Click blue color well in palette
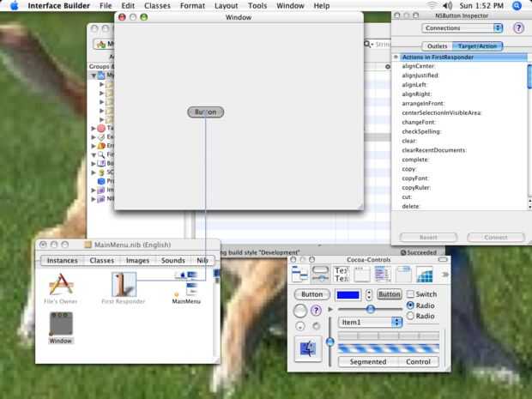The image size is (532, 399). coord(348,294)
